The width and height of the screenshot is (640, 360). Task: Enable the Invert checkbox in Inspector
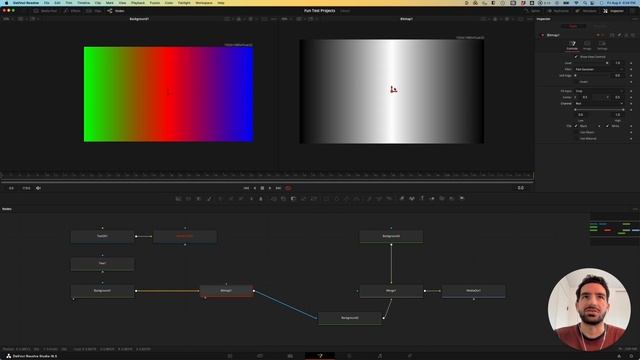[576, 82]
